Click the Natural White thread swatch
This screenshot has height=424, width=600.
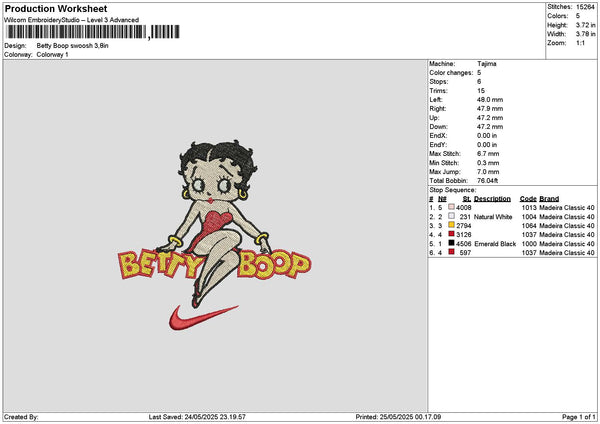451,216
